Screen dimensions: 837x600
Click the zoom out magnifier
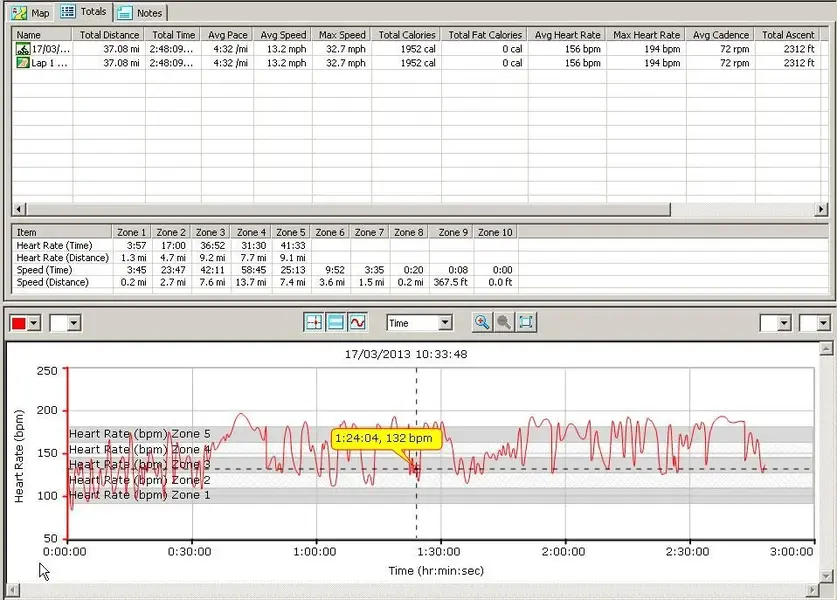(x=503, y=322)
